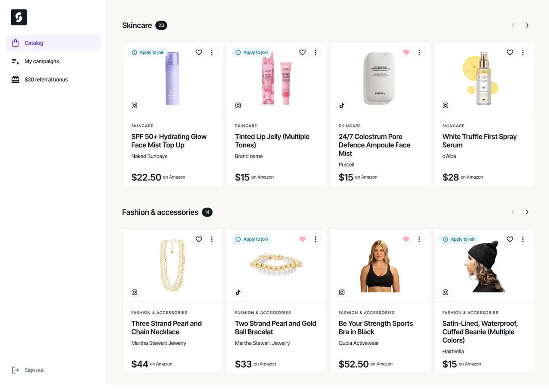Click the Instagram icon on the beanie product card
The image size is (549, 392).
(x=445, y=292)
